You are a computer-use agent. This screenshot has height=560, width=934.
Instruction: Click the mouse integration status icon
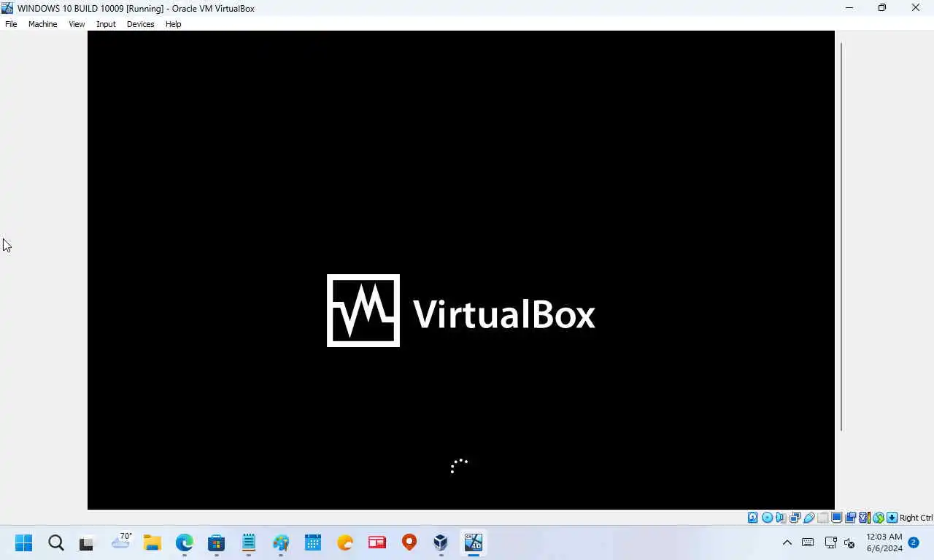click(x=879, y=518)
